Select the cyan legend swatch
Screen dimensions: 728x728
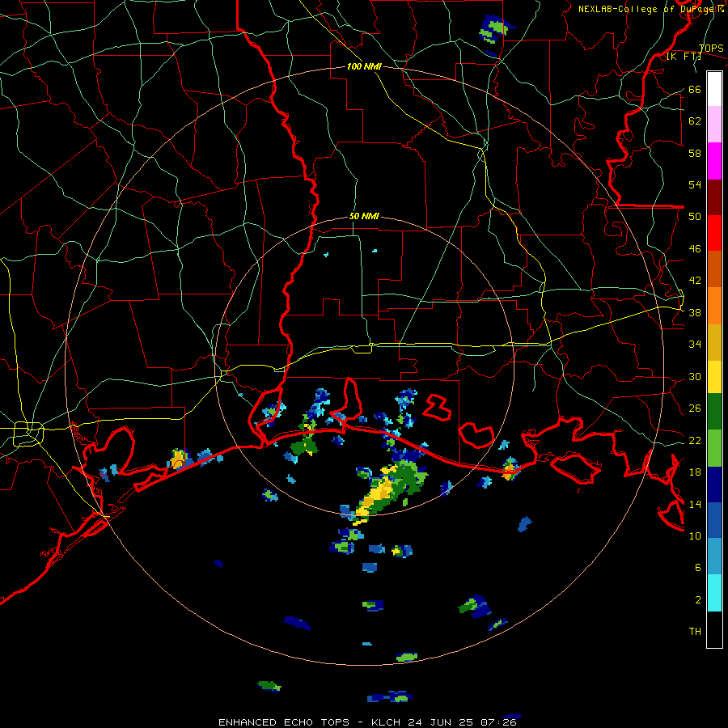pos(714,593)
